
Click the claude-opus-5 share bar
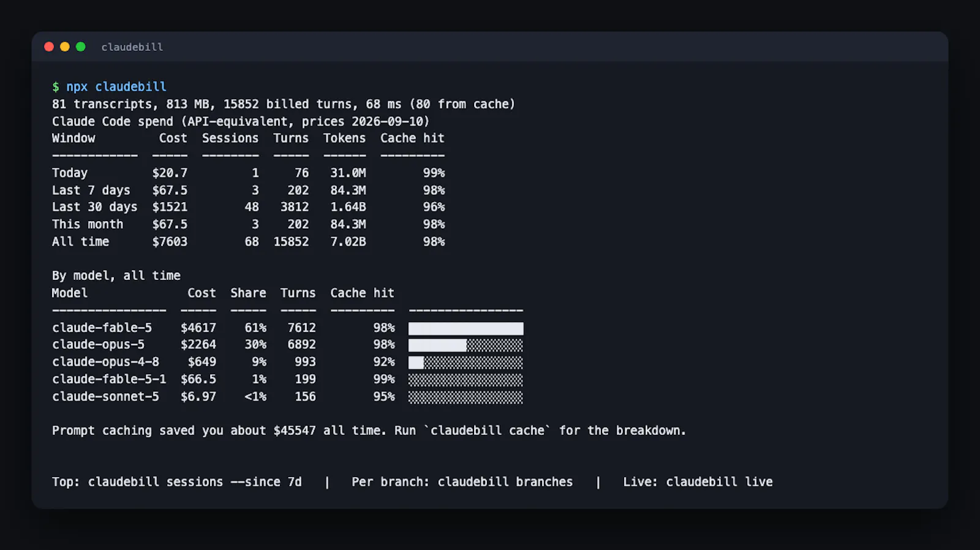tap(466, 345)
